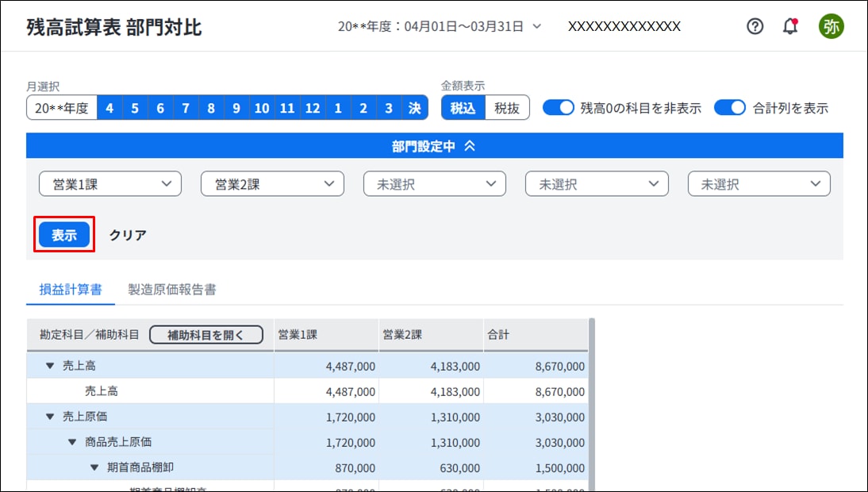
Task: Click the 表示 button
Action: coord(64,235)
